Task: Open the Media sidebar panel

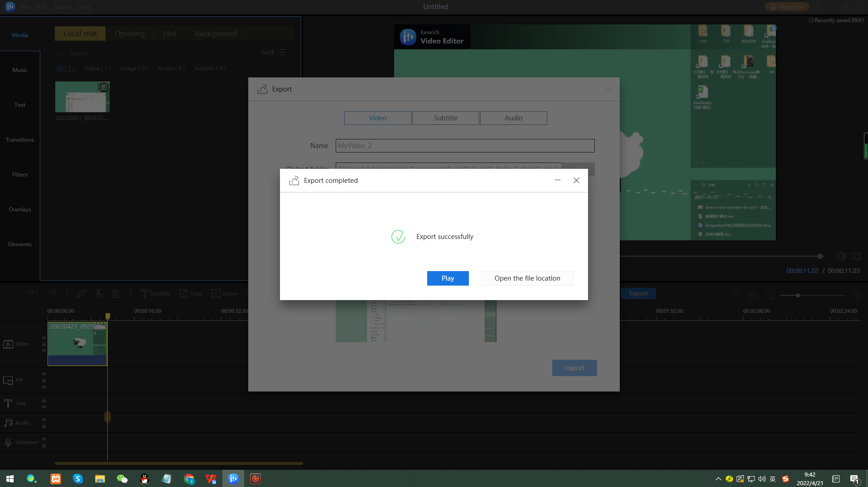Action: pyautogui.click(x=20, y=35)
